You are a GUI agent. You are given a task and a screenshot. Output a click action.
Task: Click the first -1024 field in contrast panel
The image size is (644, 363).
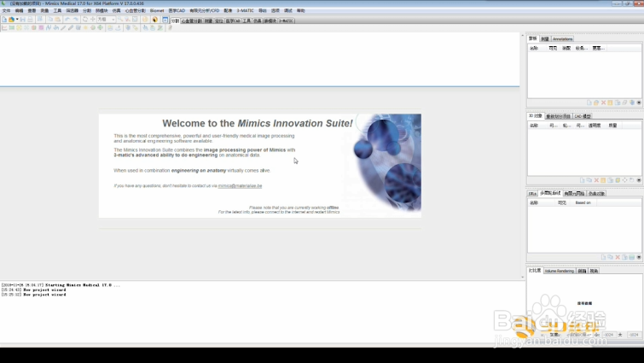[609, 335]
